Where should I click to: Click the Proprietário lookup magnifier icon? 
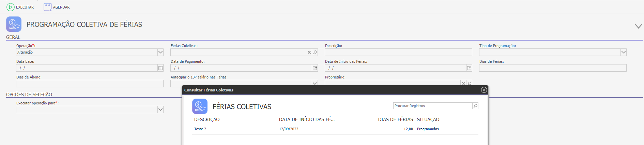pyautogui.click(x=470, y=83)
